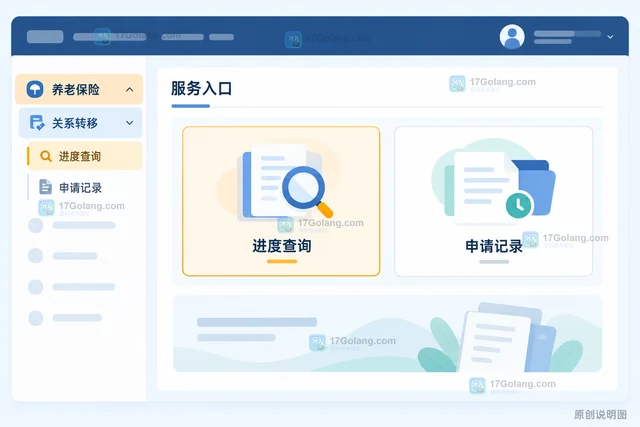Click the 申请记录 card title text
This screenshot has width=640, height=427.
click(494, 246)
